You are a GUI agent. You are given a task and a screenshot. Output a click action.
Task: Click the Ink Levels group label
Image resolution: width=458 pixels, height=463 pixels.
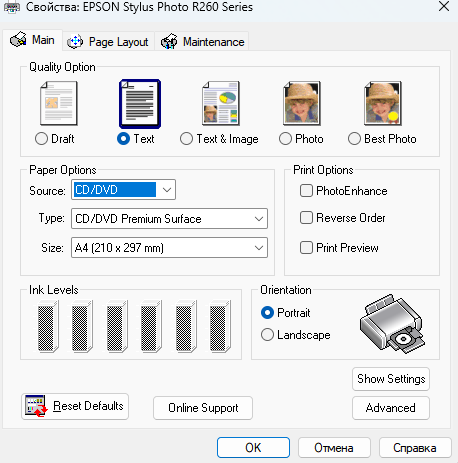54,290
